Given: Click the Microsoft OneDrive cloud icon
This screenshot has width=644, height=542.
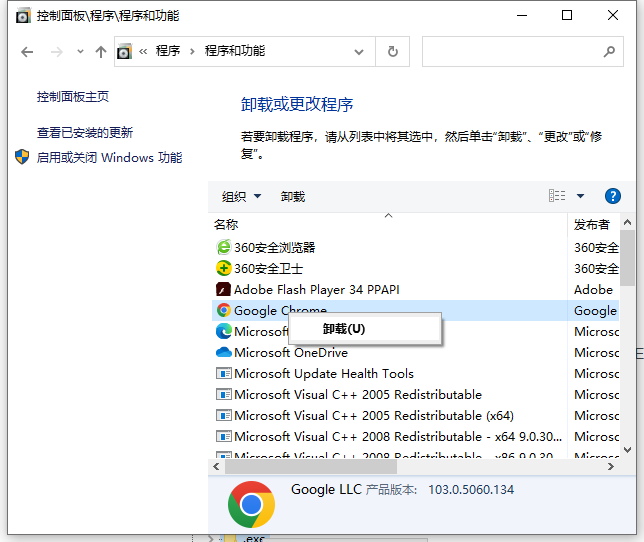Looking at the screenshot, I should (x=223, y=352).
